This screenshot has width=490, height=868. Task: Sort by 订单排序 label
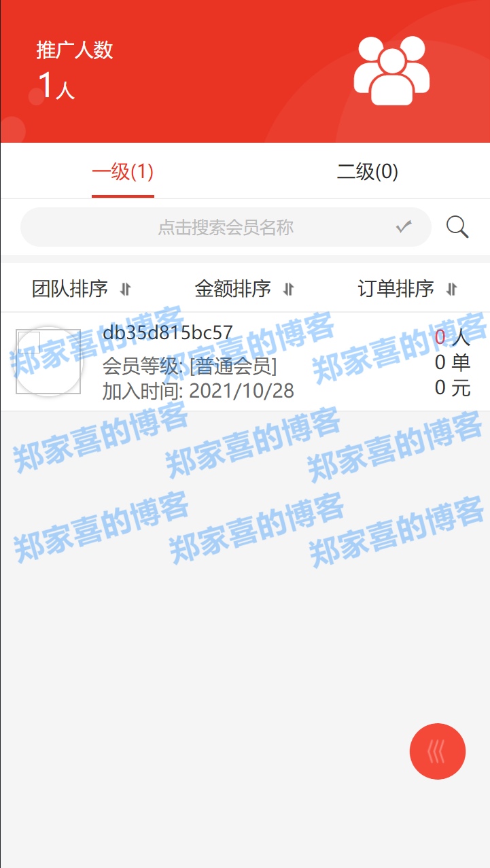pos(396,289)
